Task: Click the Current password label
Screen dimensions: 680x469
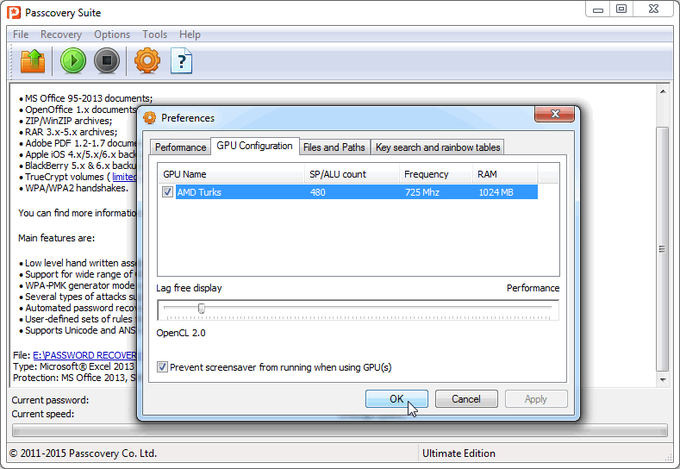Action: point(50,400)
